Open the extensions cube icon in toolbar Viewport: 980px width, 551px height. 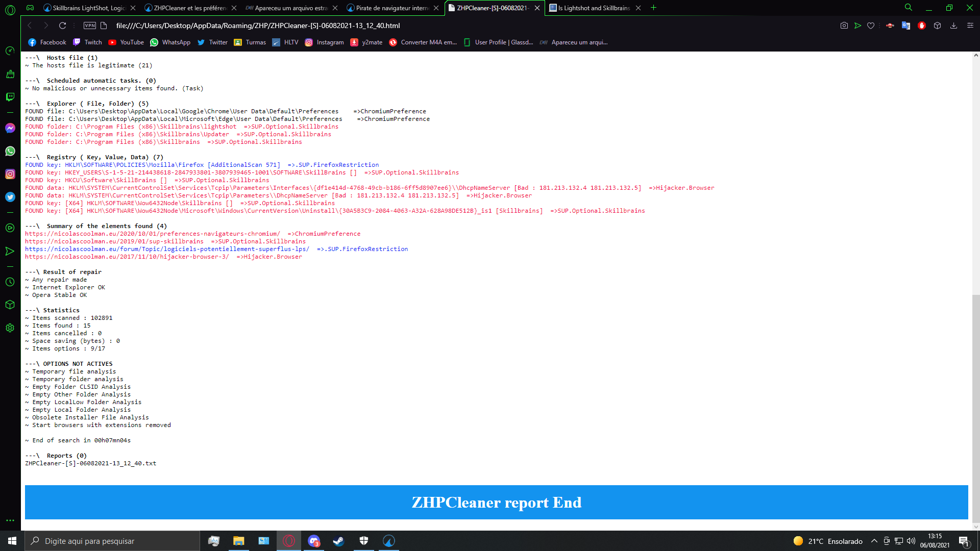coord(937,26)
